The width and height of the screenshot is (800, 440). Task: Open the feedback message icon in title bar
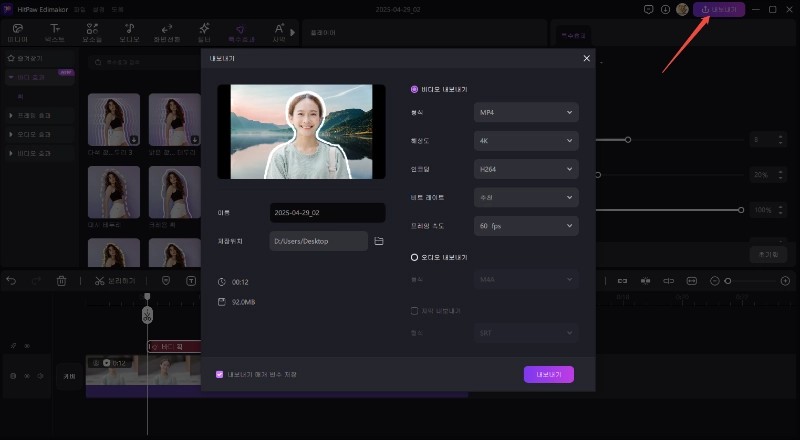(648, 9)
